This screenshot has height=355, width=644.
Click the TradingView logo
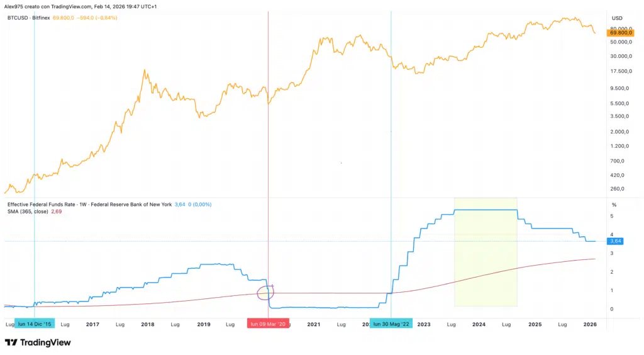click(38, 342)
